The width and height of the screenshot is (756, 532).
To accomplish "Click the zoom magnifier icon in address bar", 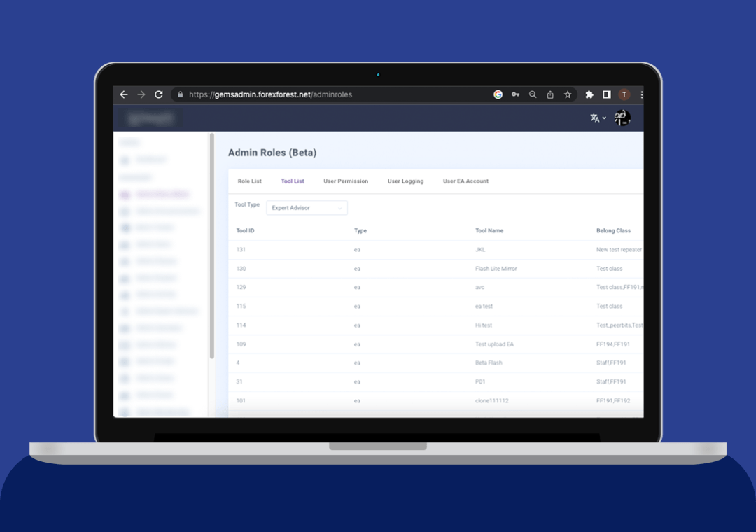I will coord(533,94).
